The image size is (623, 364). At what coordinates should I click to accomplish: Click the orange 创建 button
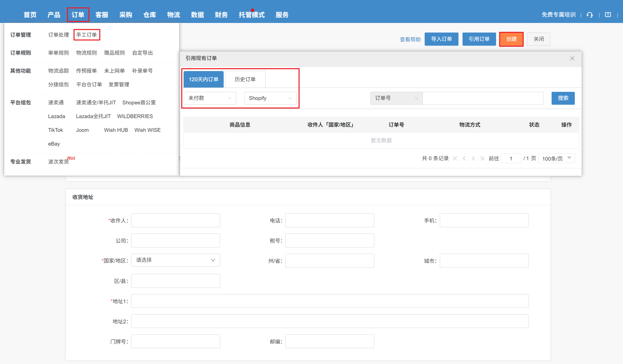coord(511,39)
